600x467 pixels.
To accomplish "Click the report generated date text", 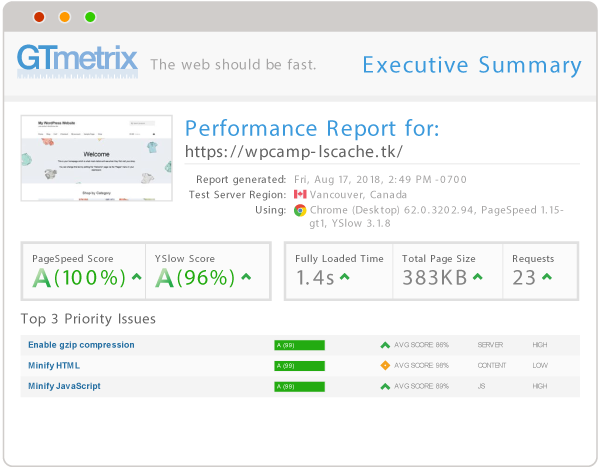I will pos(380,180).
